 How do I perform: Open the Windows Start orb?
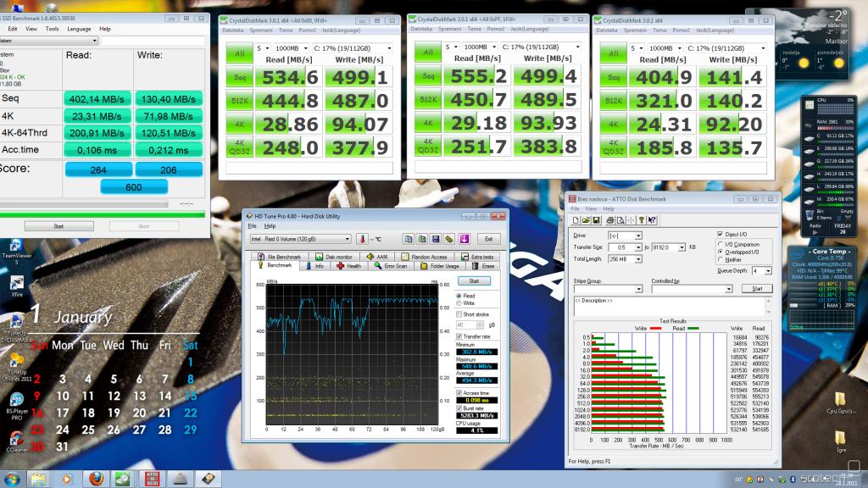coord(12,479)
